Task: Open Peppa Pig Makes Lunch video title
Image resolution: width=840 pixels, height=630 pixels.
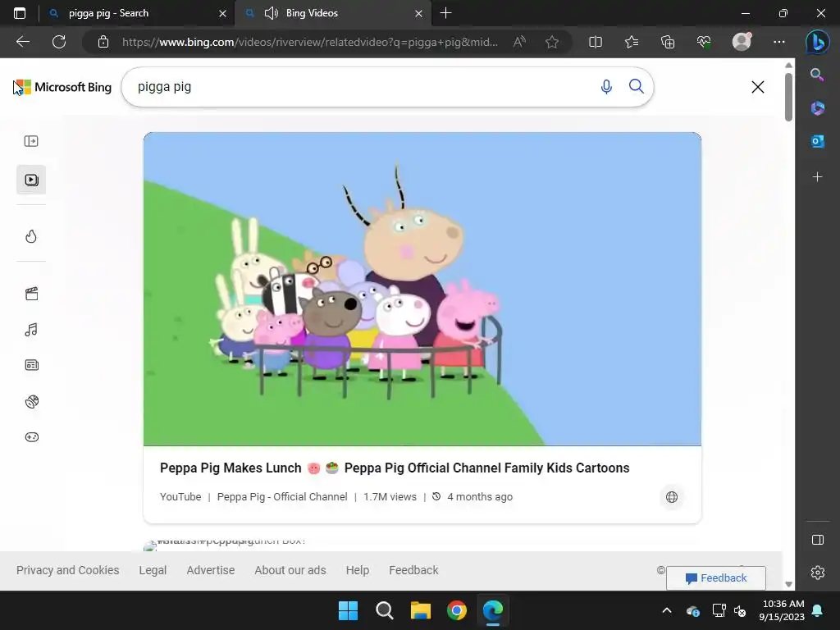Action: coord(395,468)
